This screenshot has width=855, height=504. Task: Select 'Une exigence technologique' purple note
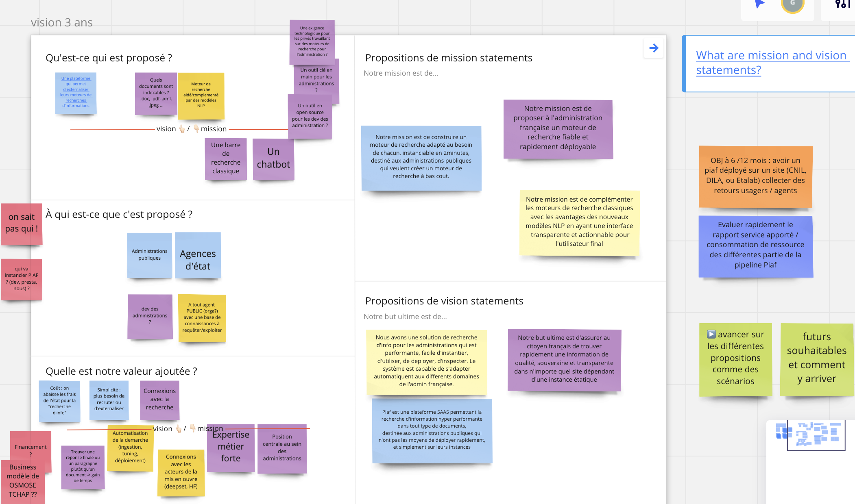point(312,42)
